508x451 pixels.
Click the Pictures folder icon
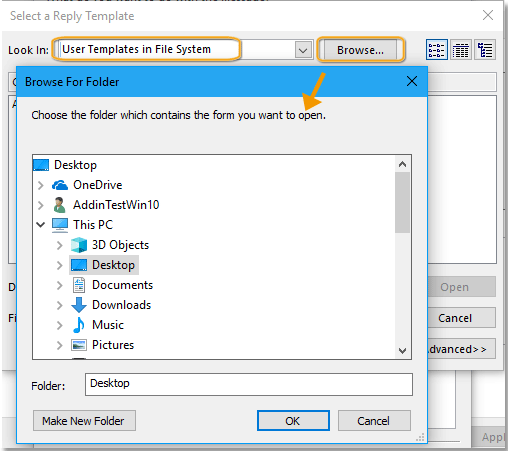pyautogui.click(x=79, y=345)
